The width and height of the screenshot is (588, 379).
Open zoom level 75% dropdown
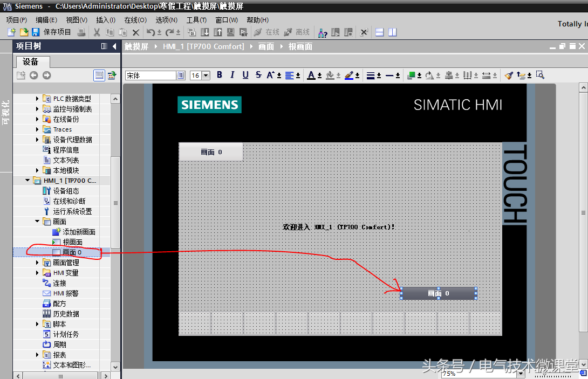pyautogui.click(x=521, y=374)
